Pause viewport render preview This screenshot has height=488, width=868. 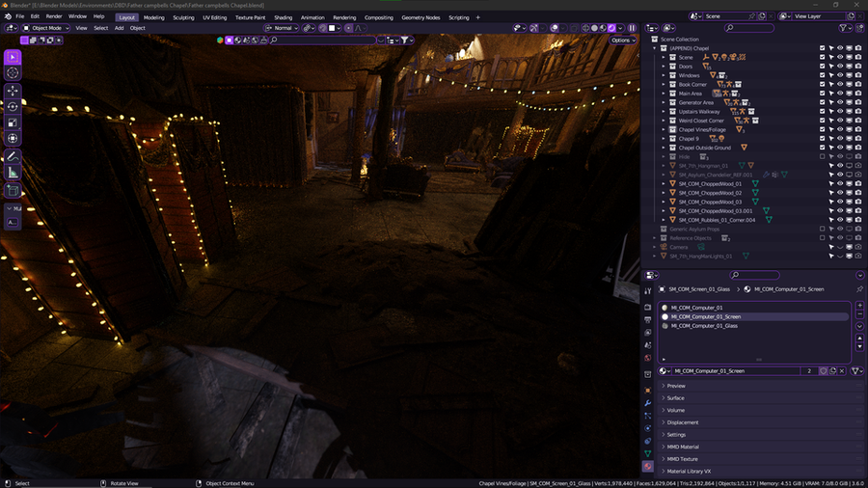click(x=632, y=28)
